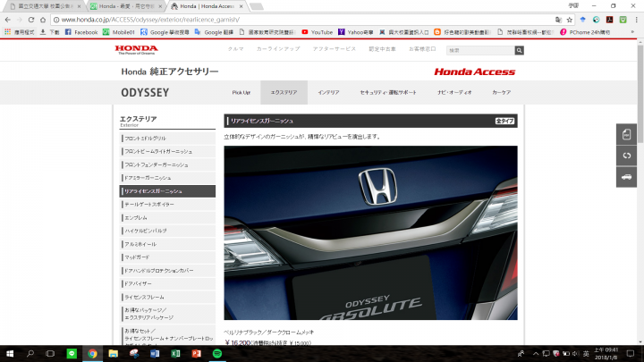Open Spotify from taskbar
This screenshot has height=362, width=644.
click(x=217, y=353)
